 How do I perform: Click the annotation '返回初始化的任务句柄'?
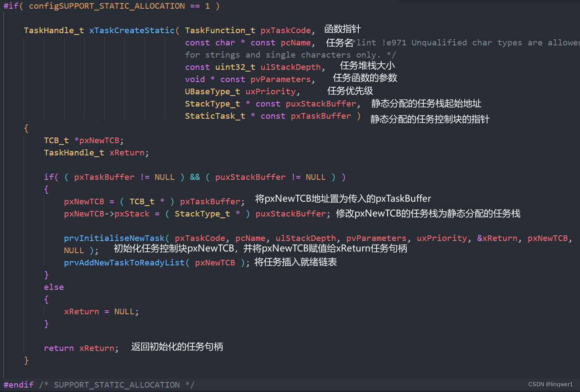click(x=177, y=347)
